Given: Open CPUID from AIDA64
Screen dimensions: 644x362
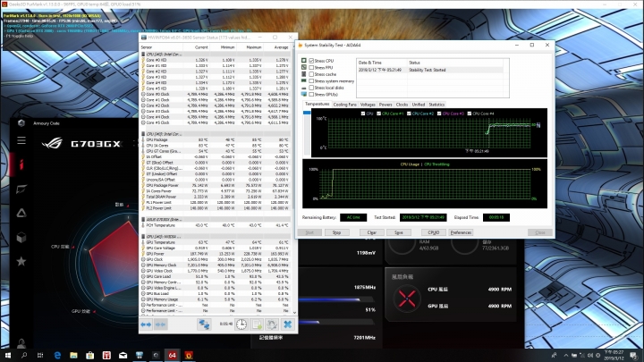Looking at the screenshot, I should point(434,232).
